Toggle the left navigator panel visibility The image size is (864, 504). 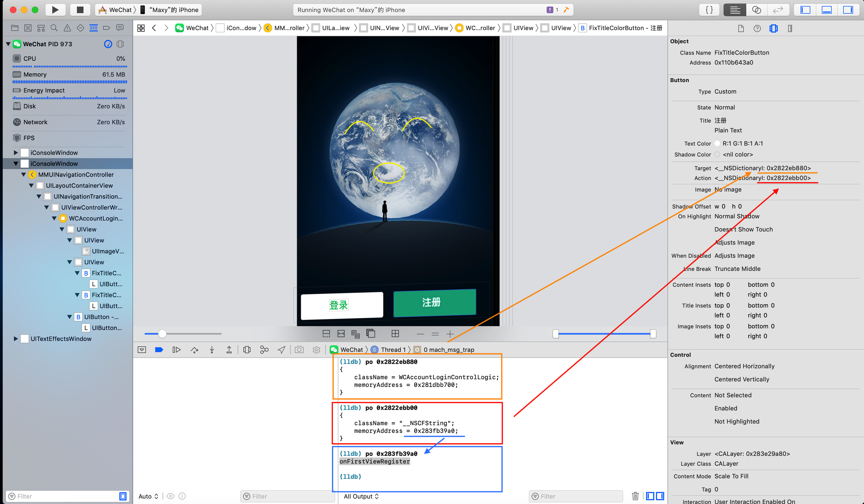click(x=805, y=10)
